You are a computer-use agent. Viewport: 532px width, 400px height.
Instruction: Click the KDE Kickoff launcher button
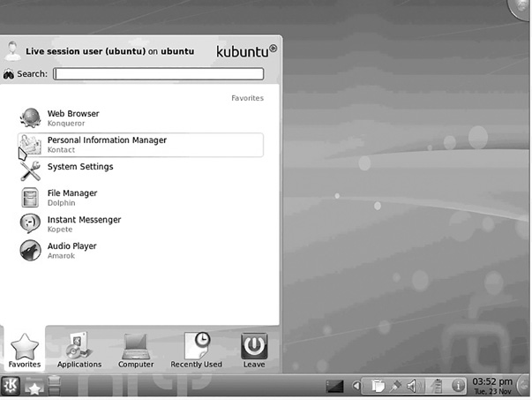pos(11,386)
